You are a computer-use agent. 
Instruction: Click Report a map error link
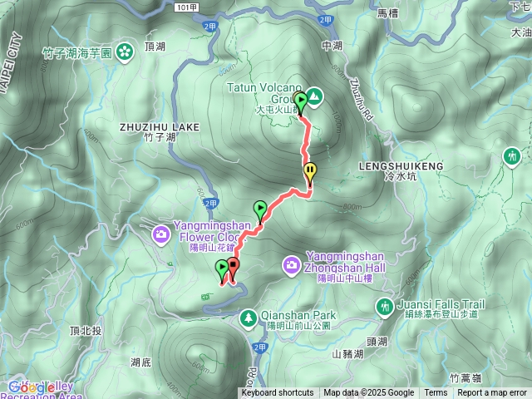(x=491, y=393)
